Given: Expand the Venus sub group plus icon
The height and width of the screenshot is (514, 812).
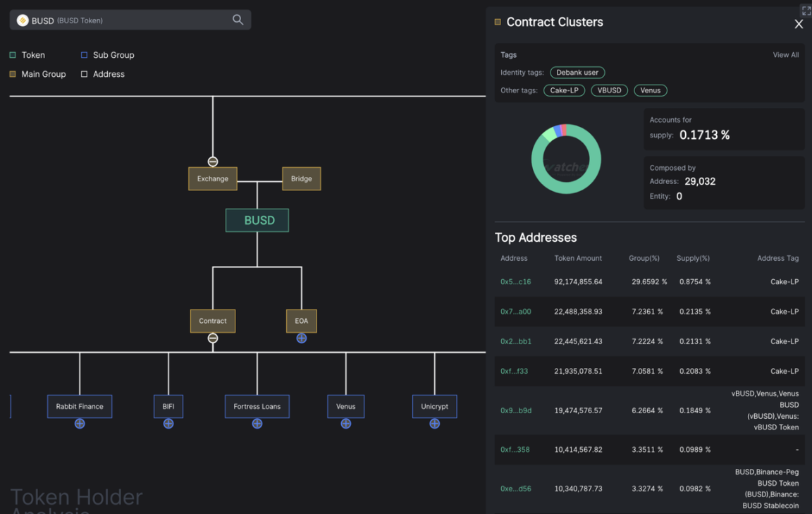Looking at the screenshot, I should pos(346,424).
